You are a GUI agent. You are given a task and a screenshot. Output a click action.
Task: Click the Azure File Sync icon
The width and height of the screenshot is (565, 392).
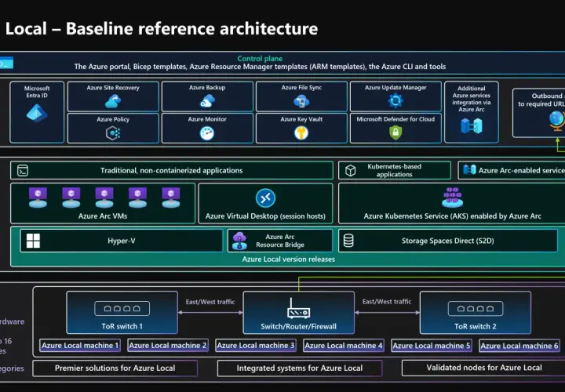[301, 101]
